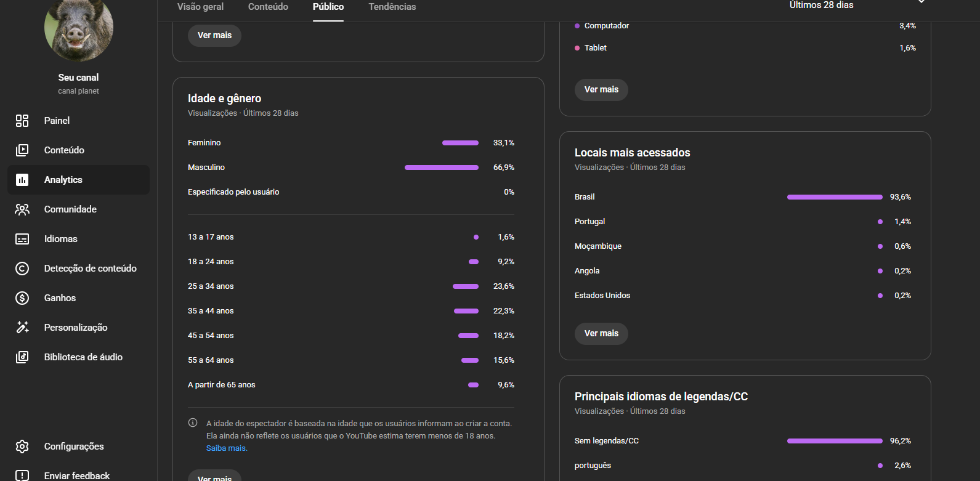Click the português subtitle language row
This screenshot has width=980, height=481.
coord(743,466)
